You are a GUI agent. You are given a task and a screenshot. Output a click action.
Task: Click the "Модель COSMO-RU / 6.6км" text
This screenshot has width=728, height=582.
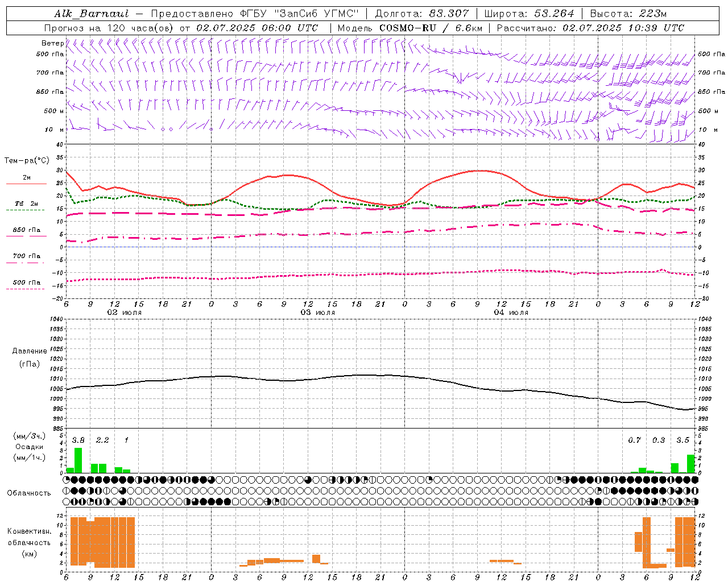410,28
